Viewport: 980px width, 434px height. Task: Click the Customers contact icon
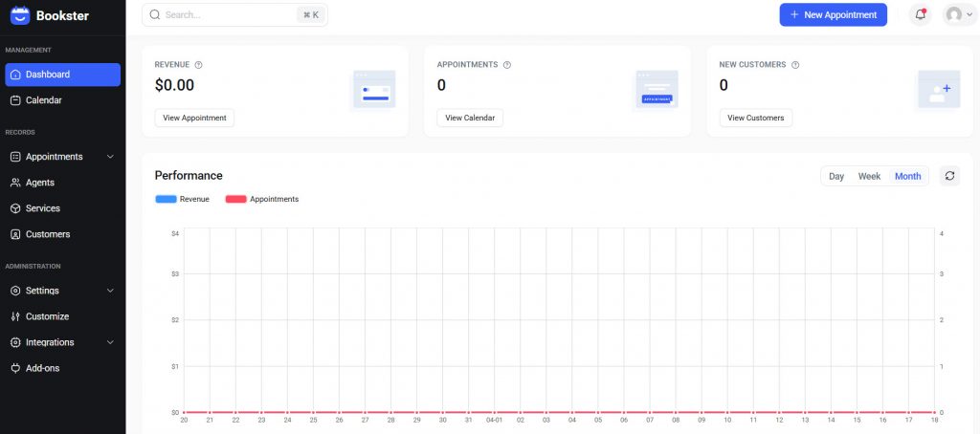pos(15,234)
